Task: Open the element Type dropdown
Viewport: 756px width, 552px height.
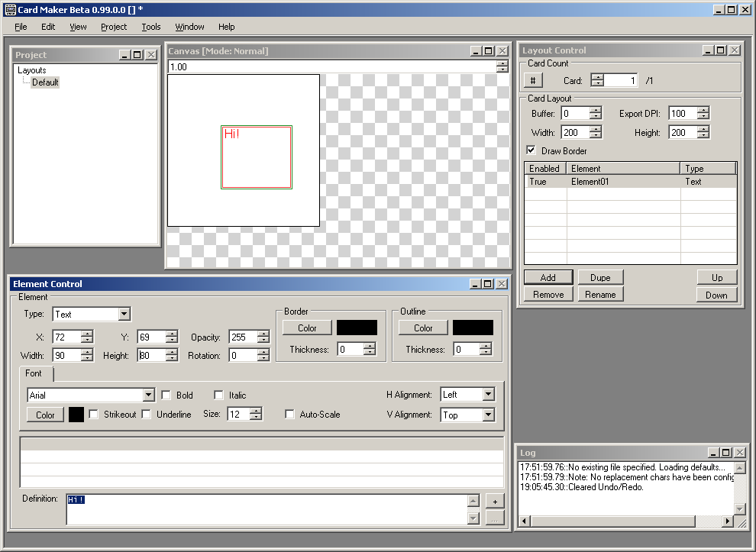Action: pyautogui.click(x=124, y=315)
